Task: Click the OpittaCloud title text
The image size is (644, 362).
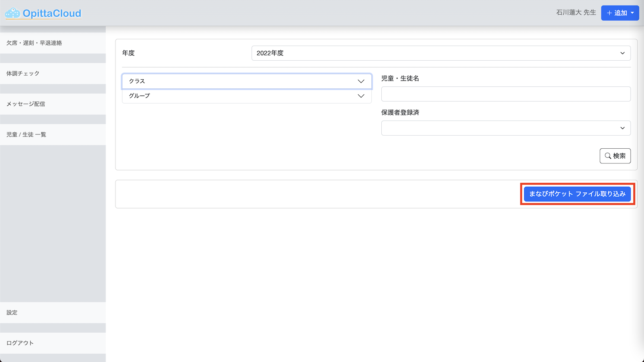Action: click(x=52, y=13)
